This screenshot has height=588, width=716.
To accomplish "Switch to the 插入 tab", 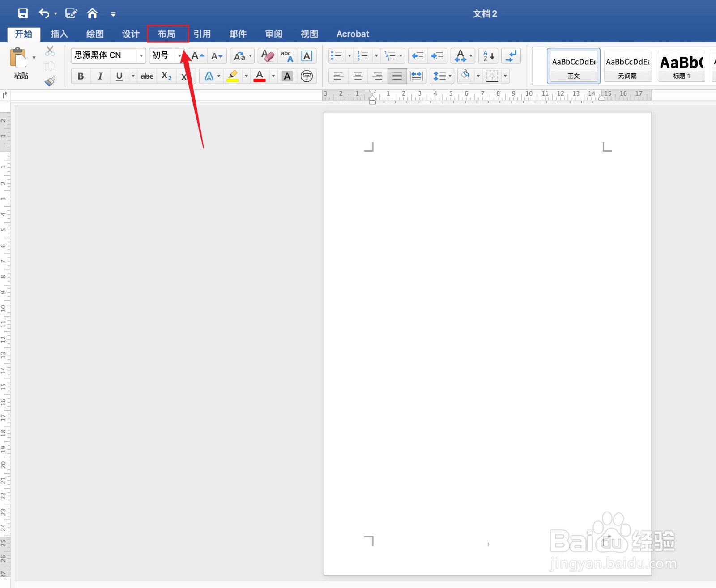I will [59, 34].
